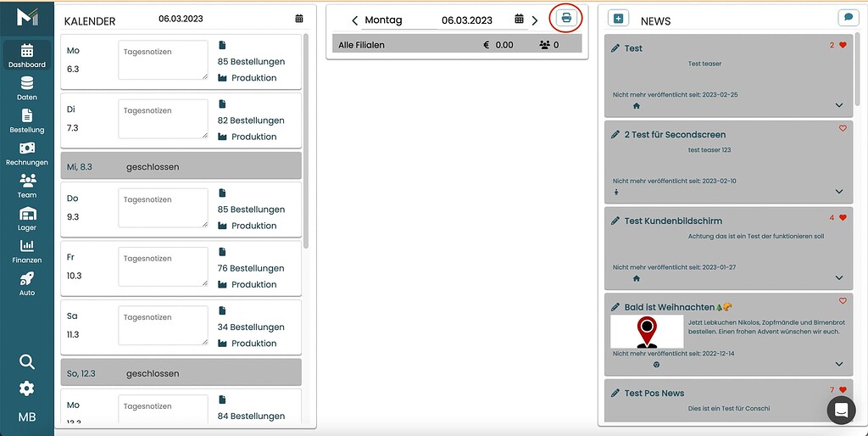Viewport: 868px width, 436px height.
Task: Open the Produktion link for Friday 10.3
Action: click(253, 285)
